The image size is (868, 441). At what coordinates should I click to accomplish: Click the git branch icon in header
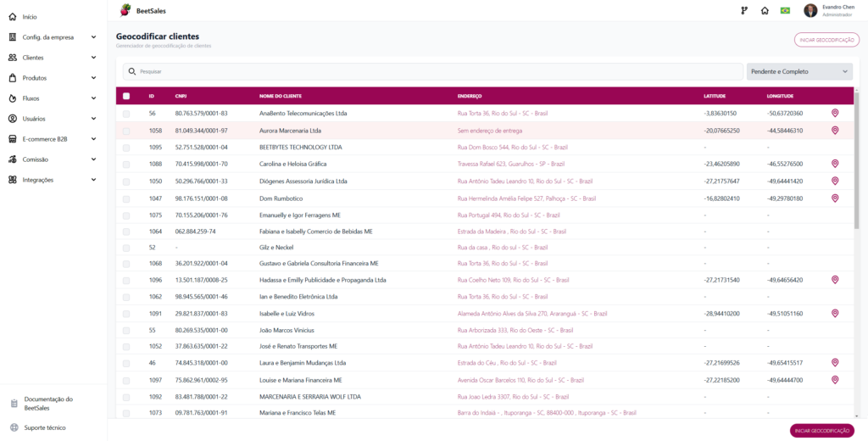pos(744,10)
